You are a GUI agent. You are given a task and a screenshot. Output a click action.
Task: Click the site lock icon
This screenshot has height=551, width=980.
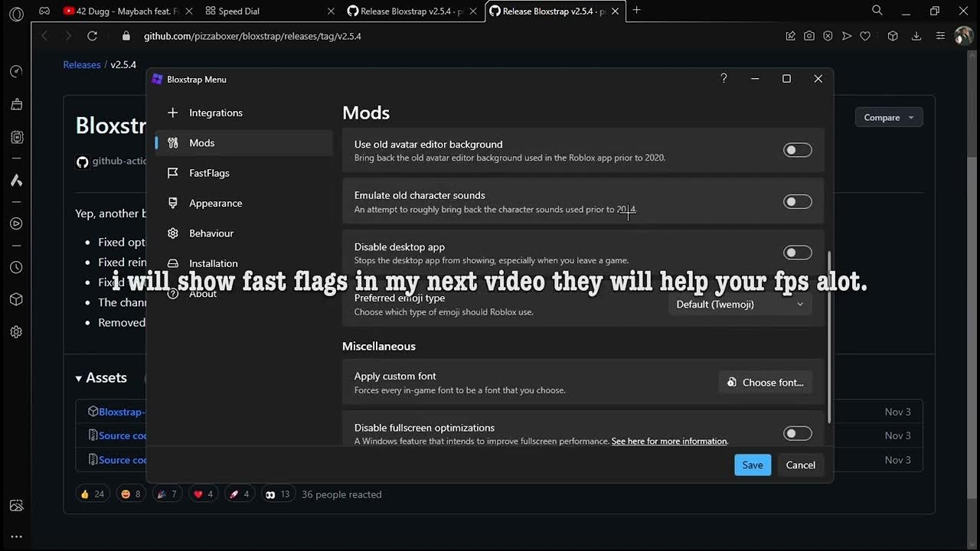pyautogui.click(x=126, y=36)
